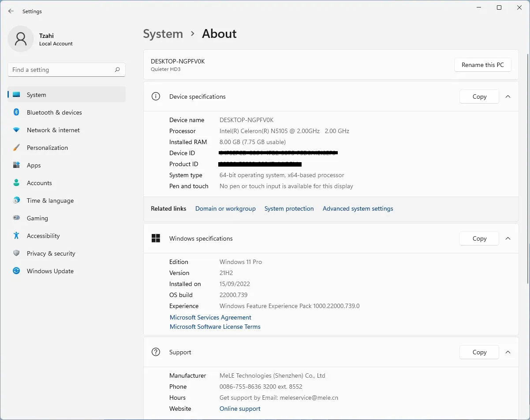The width and height of the screenshot is (530, 420).
Task: Click the Accessibility figure icon
Action: [16, 236]
